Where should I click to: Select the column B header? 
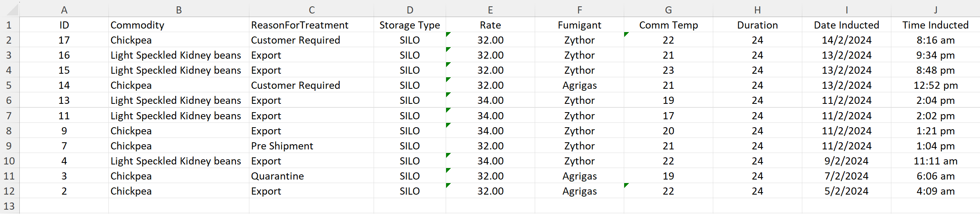tap(179, 10)
